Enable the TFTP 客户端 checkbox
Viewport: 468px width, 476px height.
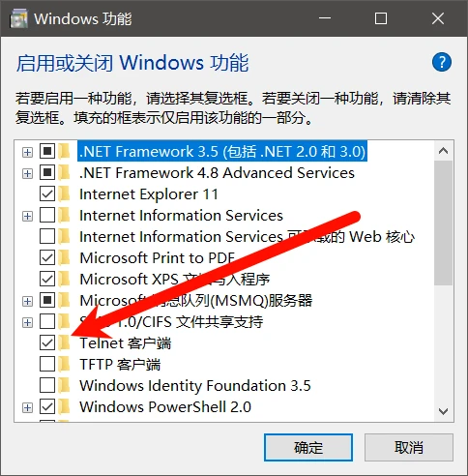pos(47,364)
